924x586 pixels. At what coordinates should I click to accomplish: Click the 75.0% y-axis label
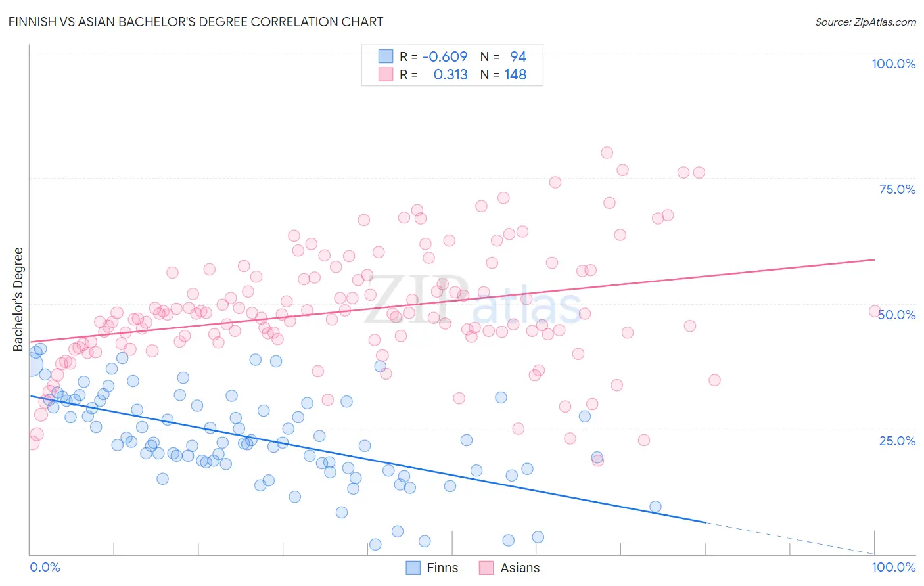(898, 189)
